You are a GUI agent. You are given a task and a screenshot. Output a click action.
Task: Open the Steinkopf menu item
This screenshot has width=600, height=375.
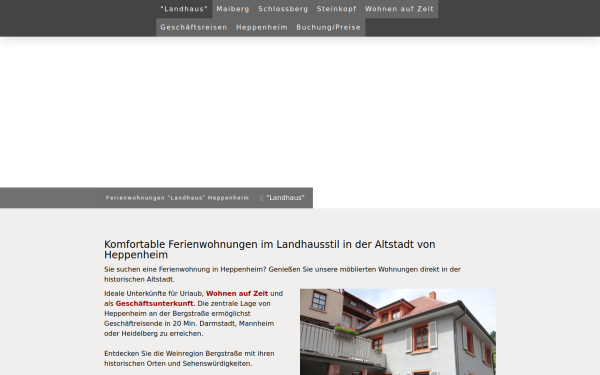pyautogui.click(x=336, y=9)
